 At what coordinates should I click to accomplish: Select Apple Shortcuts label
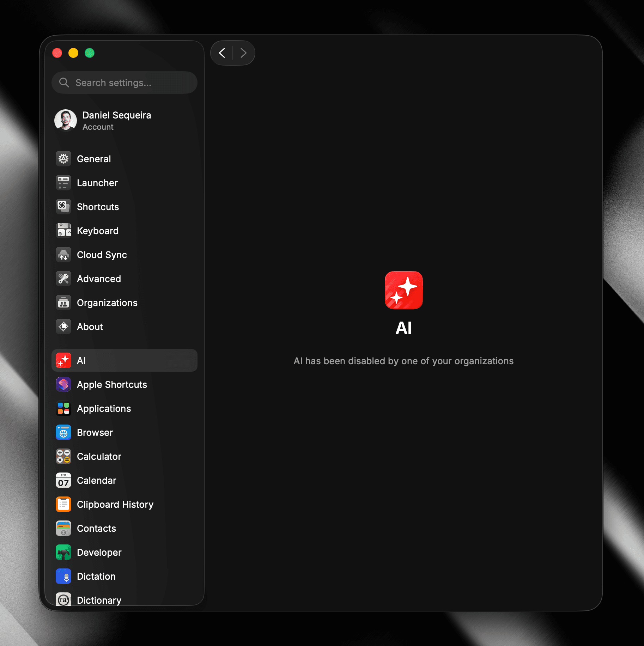112,385
